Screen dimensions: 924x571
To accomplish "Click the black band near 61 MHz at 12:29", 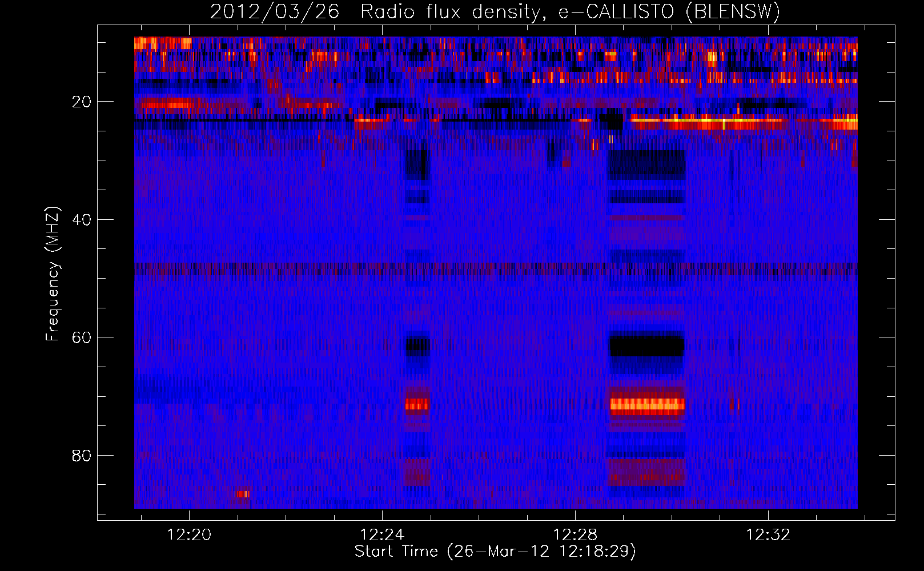I will coord(646,346).
